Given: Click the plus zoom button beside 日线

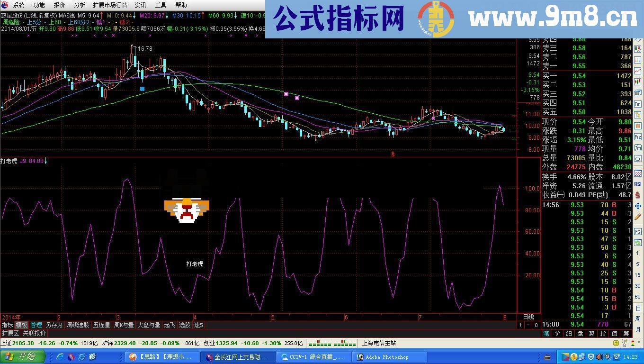Looking at the screenshot, I should pos(520,325).
